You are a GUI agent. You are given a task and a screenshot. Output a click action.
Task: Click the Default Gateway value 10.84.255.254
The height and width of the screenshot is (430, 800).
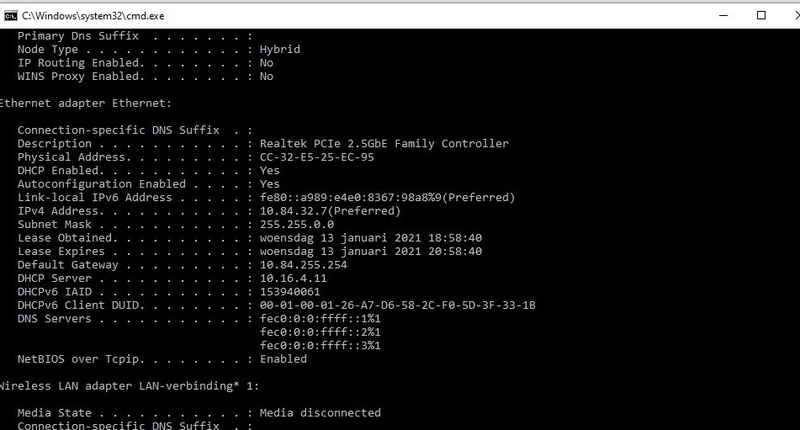click(x=304, y=265)
